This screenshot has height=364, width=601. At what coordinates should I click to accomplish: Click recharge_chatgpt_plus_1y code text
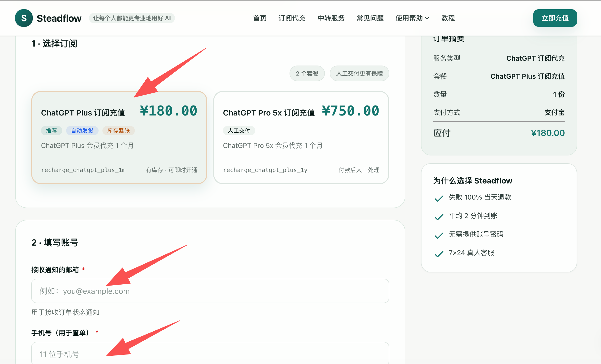(265, 170)
